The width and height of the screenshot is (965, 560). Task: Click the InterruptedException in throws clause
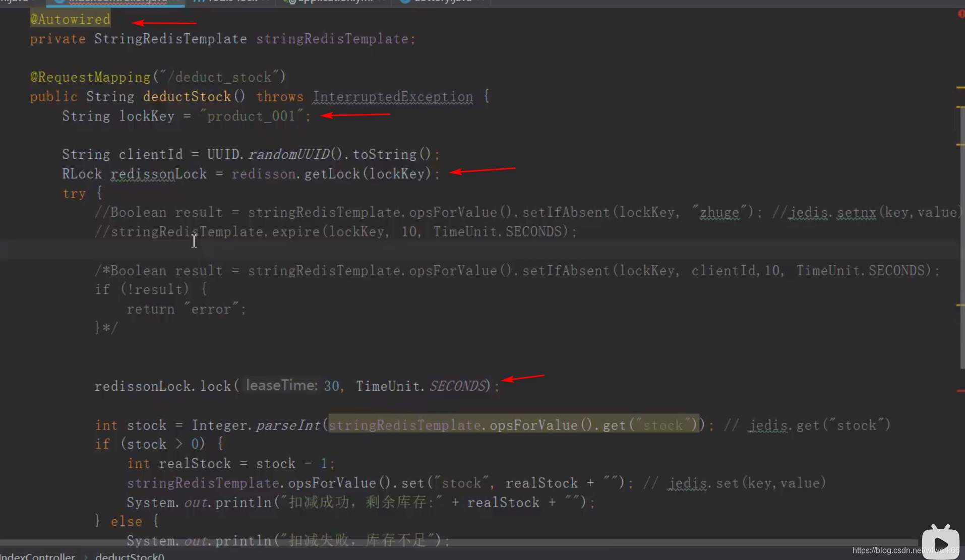(x=393, y=96)
